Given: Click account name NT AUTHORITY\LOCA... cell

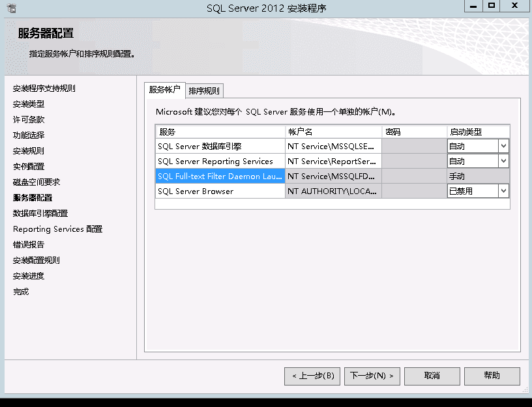Looking at the screenshot, I should point(333,191).
